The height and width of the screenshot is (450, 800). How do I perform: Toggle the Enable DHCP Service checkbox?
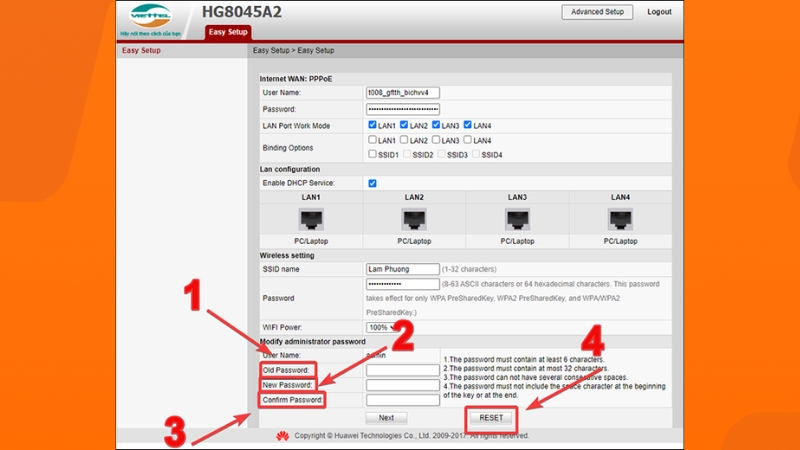[373, 183]
